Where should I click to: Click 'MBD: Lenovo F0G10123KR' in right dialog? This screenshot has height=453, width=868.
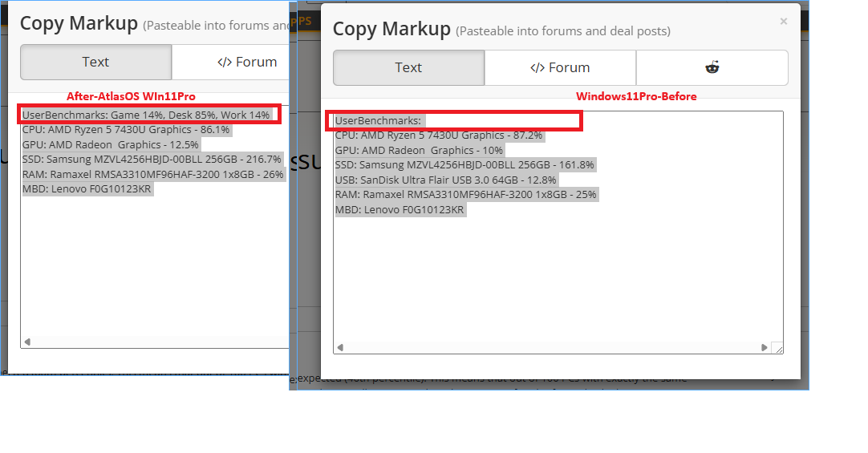click(400, 209)
